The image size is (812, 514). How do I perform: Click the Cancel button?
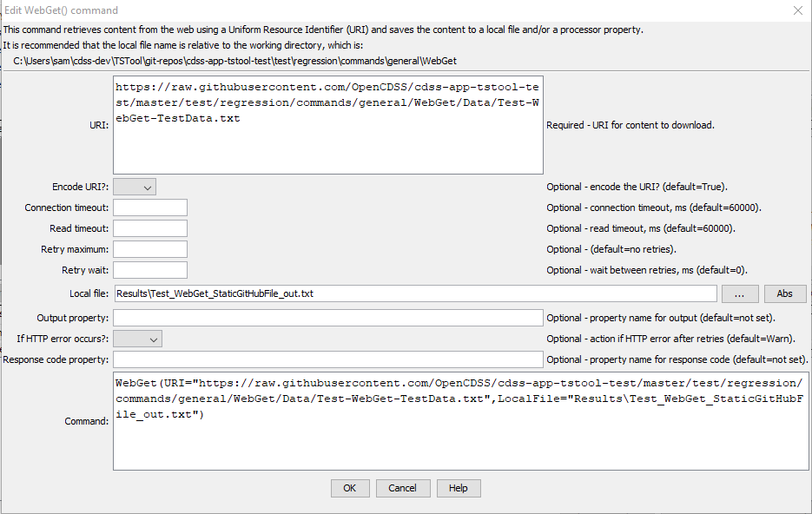tap(402, 488)
